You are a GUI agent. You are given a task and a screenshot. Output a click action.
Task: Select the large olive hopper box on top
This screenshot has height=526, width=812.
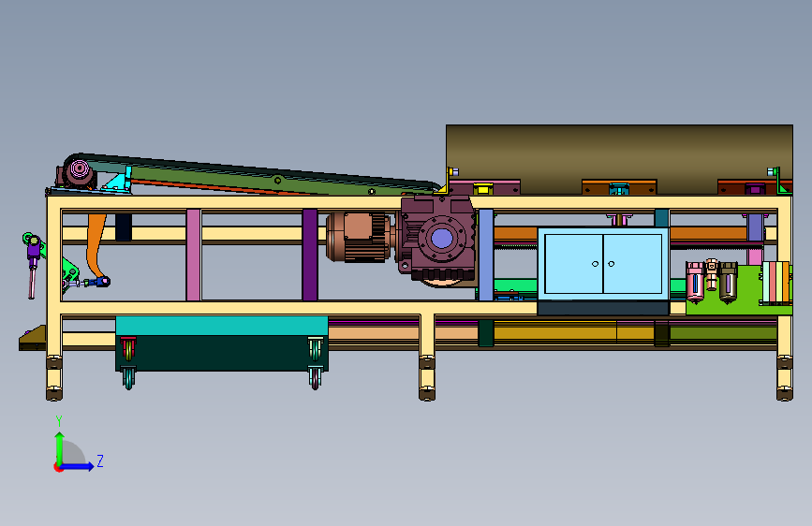pyautogui.click(x=619, y=159)
